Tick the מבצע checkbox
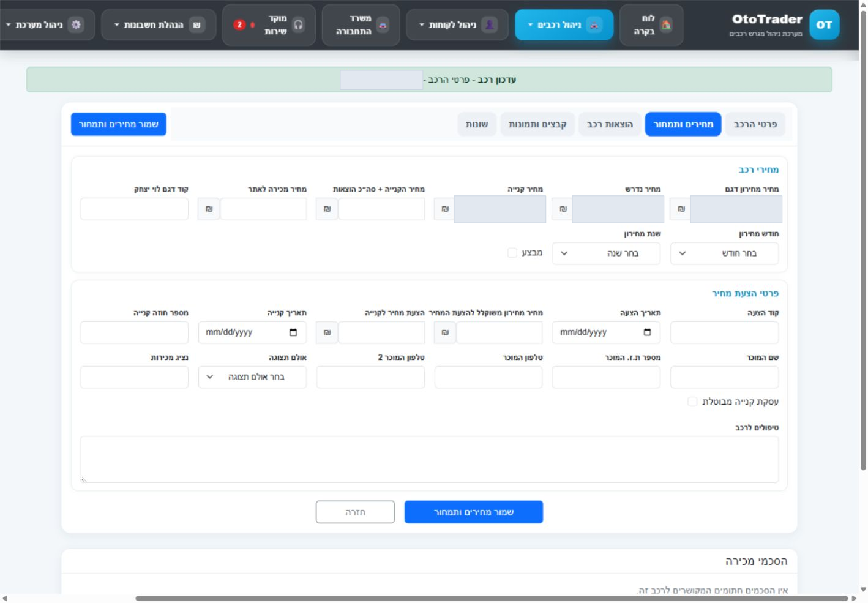868x603 pixels. (512, 253)
